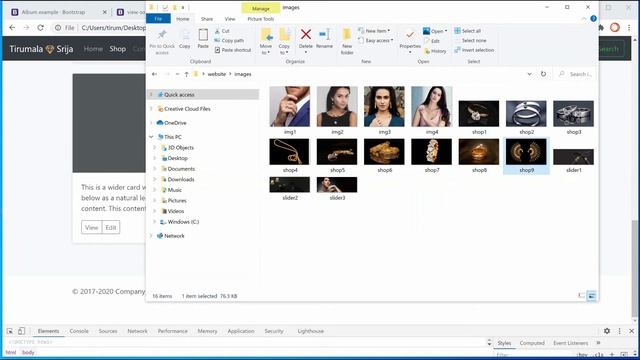
Task: Expand the Quick access tree node
Action: tap(151, 94)
